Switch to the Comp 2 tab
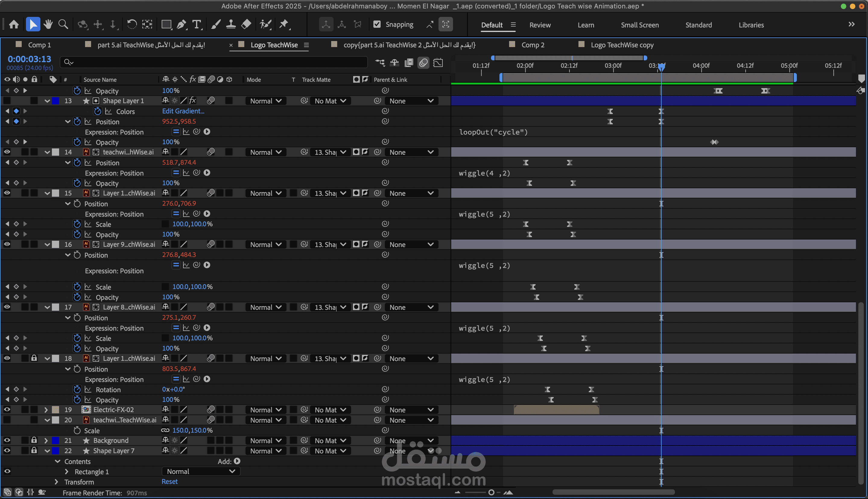The width and height of the screenshot is (868, 499). pos(532,45)
